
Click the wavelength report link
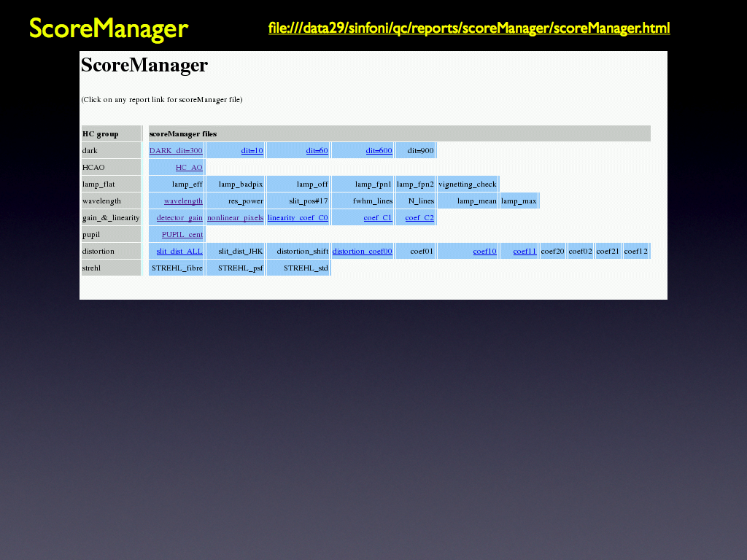click(x=183, y=201)
